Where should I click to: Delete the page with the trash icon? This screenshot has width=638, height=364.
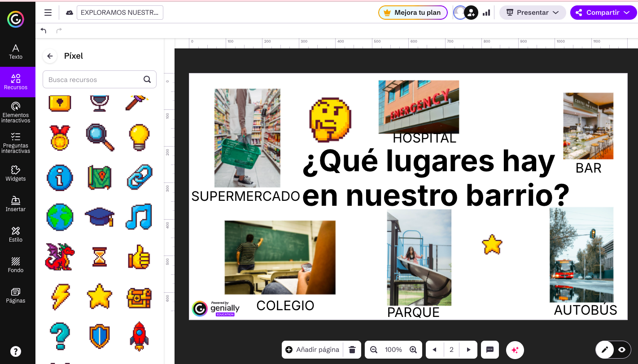point(353,350)
